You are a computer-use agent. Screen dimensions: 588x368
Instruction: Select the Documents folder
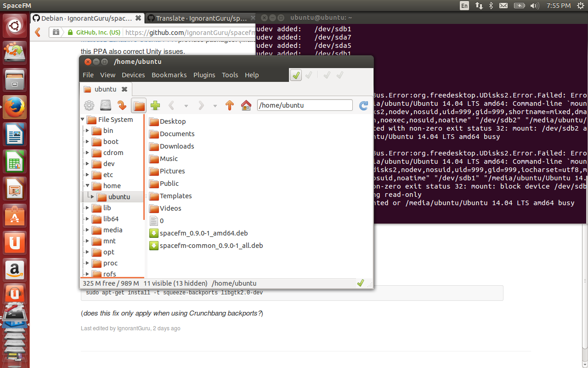[x=172, y=134]
